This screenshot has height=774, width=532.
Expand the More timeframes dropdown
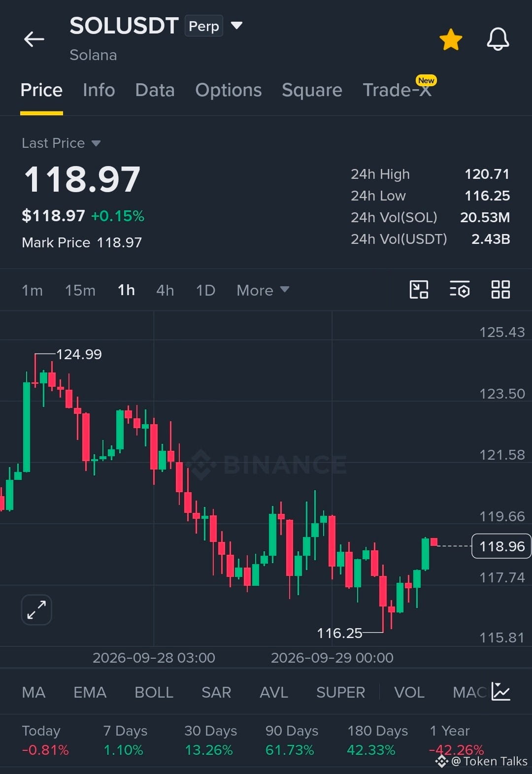pyautogui.click(x=263, y=290)
